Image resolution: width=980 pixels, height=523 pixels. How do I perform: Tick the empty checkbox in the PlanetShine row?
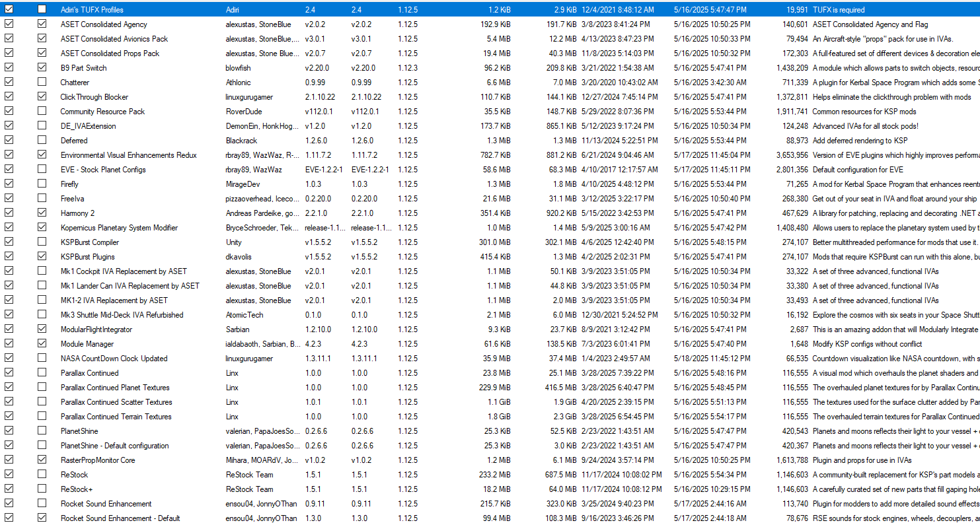tap(42, 431)
